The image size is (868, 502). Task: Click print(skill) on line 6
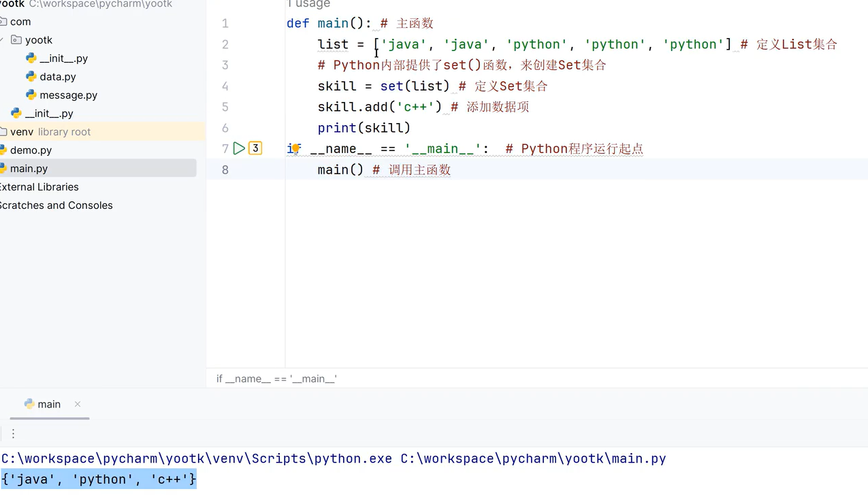coord(364,128)
